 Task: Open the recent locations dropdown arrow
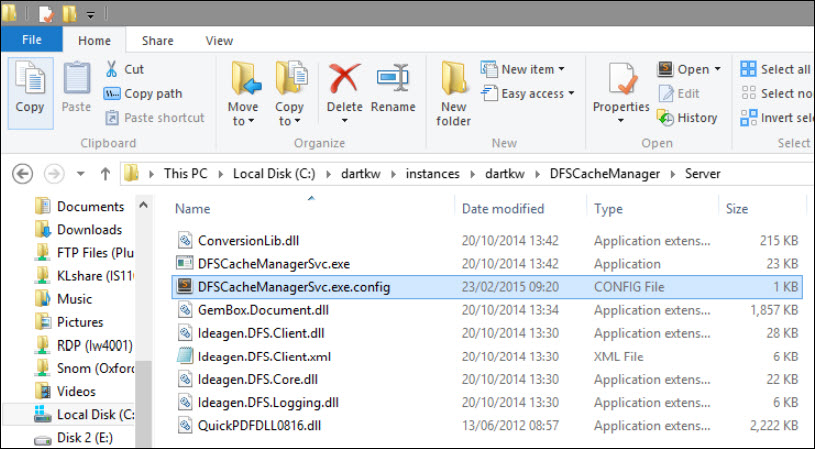point(81,174)
